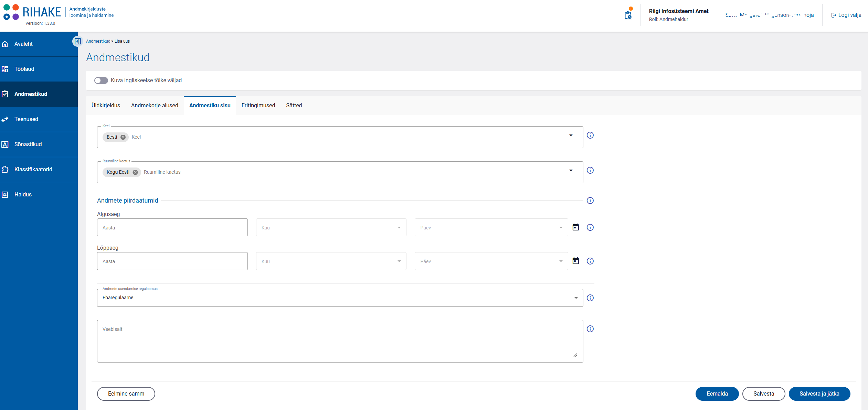
Task: Click the info icon next to Veebisait
Action: click(x=590, y=329)
